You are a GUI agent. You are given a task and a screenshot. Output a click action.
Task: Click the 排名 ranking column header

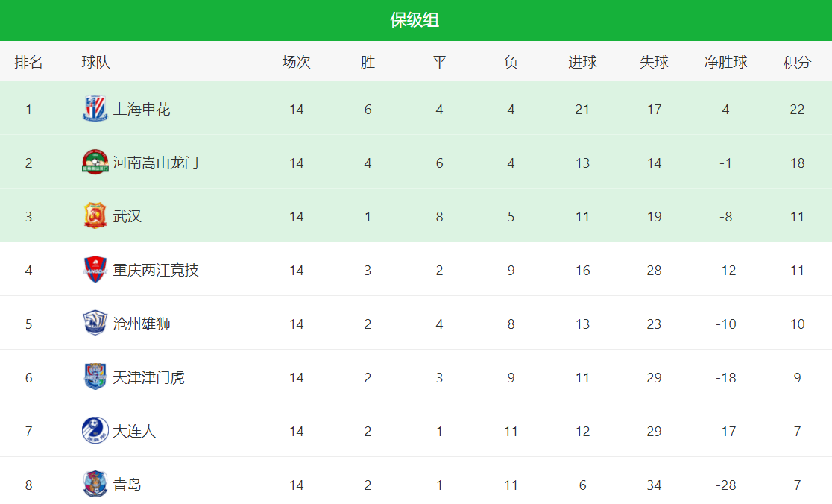click(x=29, y=62)
